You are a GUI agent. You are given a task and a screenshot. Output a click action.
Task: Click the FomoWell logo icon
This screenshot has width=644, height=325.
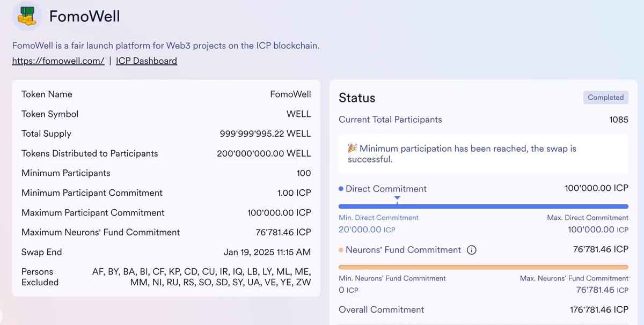click(27, 16)
